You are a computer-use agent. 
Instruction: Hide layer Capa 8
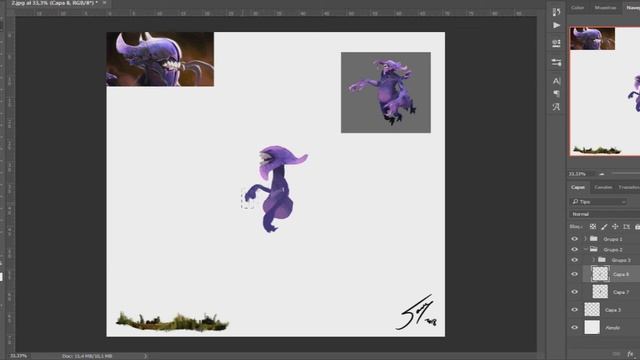tap(575, 274)
